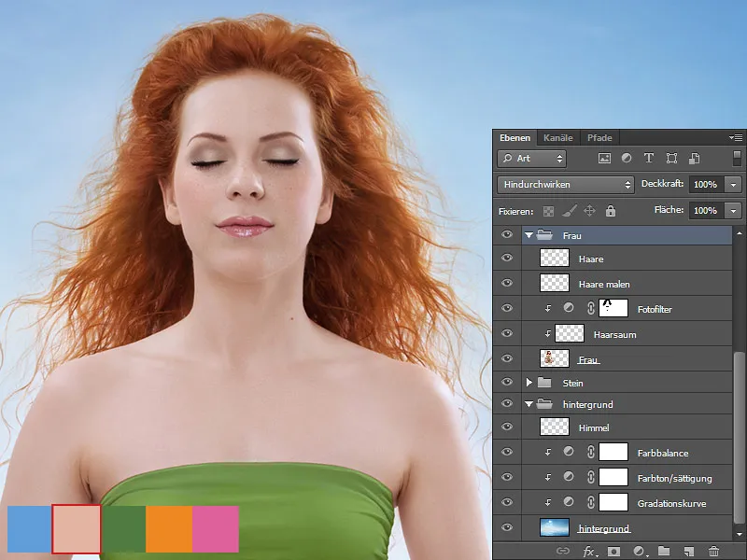Hide the Haare layer
The width and height of the screenshot is (747, 560).
point(507,258)
